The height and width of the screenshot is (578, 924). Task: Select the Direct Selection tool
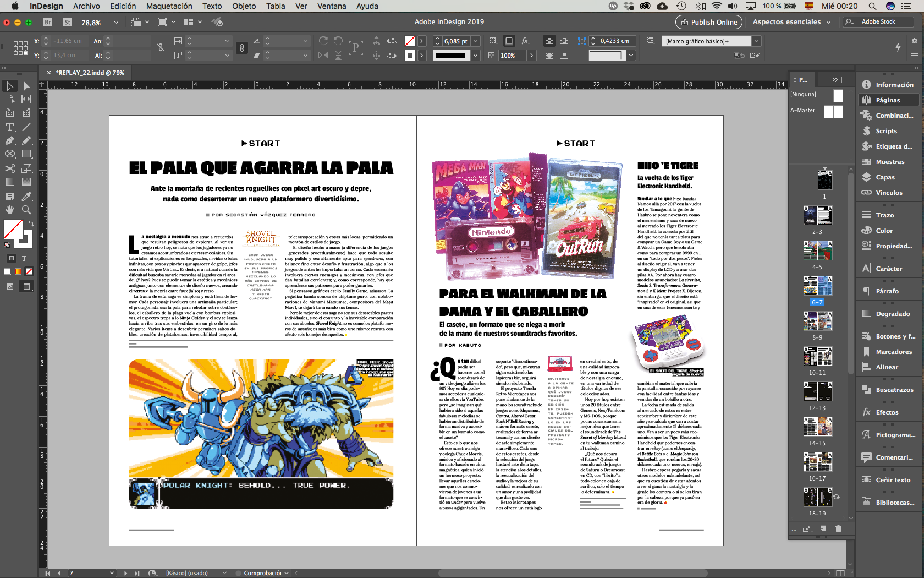tap(26, 86)
